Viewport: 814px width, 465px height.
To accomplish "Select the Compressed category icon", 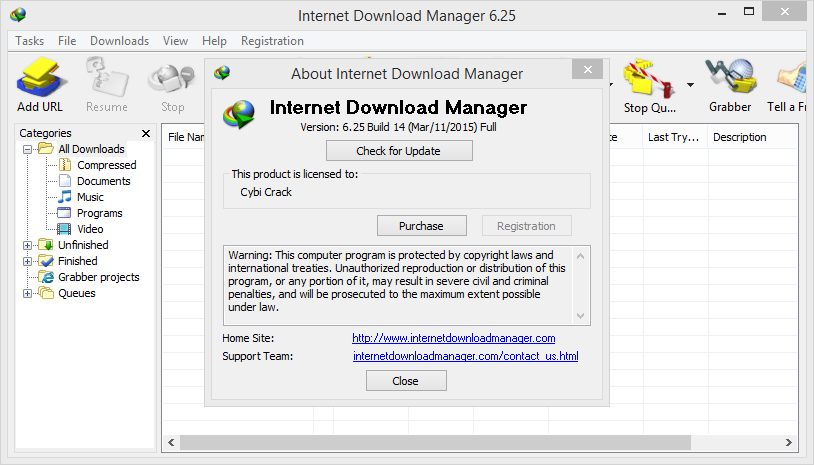I will coord(65,165).
